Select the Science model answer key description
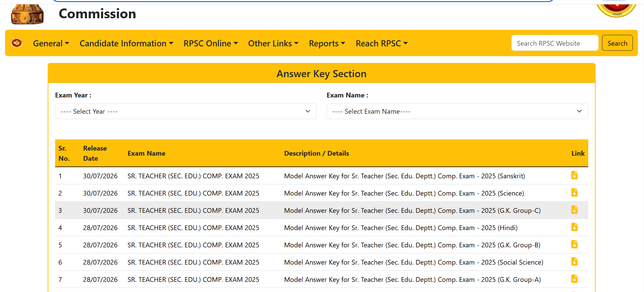This screenshot has height=292, width=644. [404, 193]
